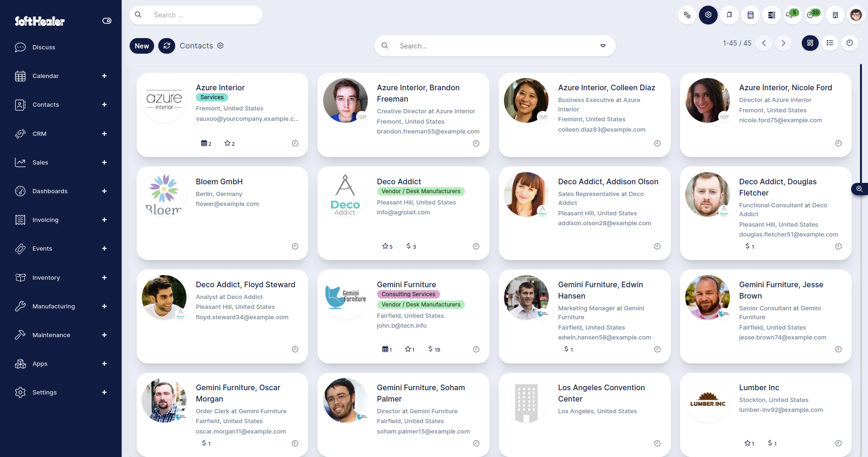Click the Maintenance hammer icon
Image resolution: width=868 pixels, height=457 pixels.
(x=20, y=335)
